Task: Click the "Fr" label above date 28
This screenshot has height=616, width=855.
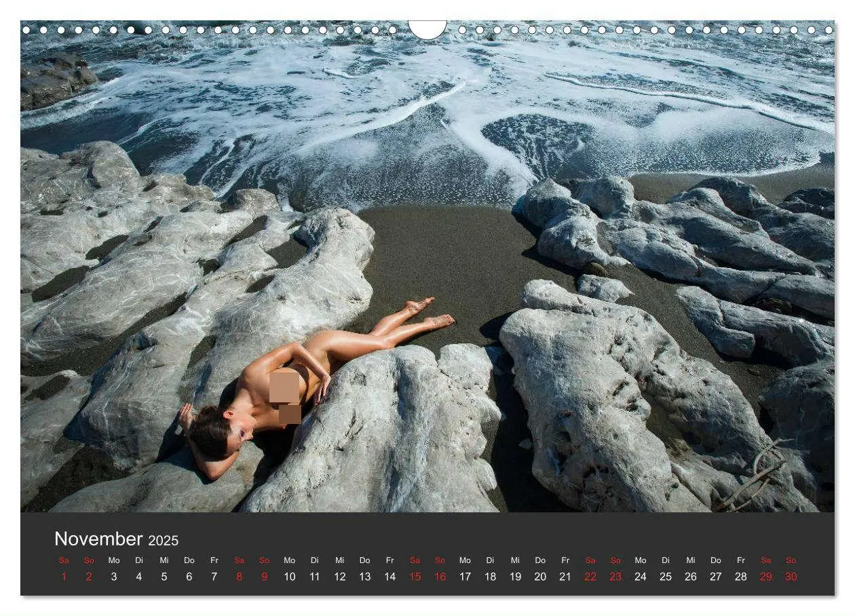Action: click(741, 560)
